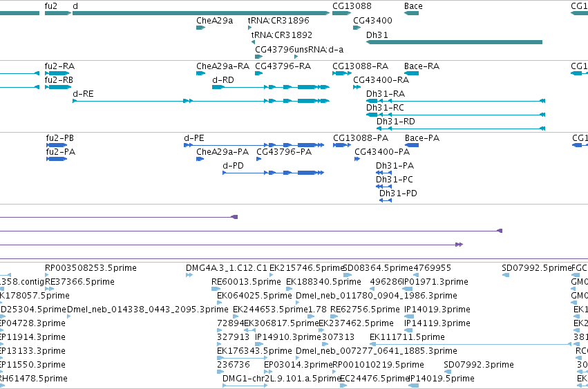
Task: Select the fu2-RA transcript label
Action: [59, 66]
